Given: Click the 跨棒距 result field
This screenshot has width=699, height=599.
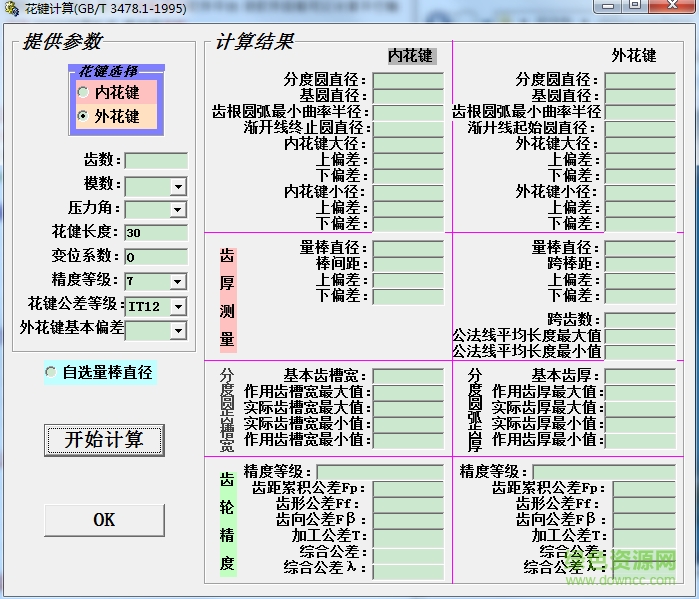Looking at the screenshot, I should tap(640, 264).
